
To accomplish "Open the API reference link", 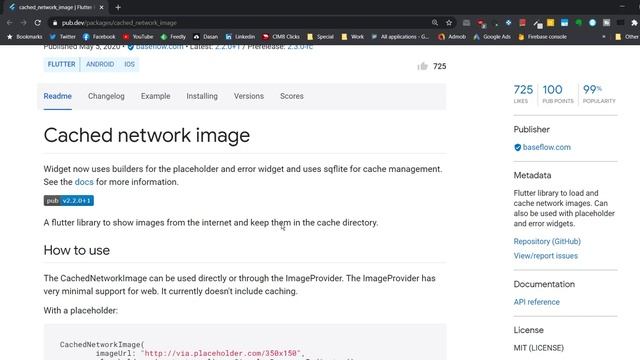I will (x=536, y=302).
